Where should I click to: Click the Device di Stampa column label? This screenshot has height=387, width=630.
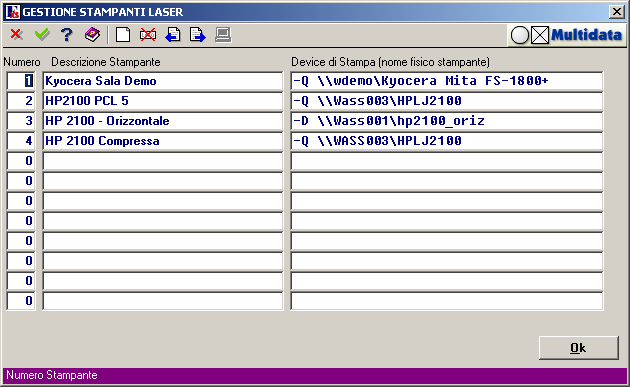click(390, 62)
